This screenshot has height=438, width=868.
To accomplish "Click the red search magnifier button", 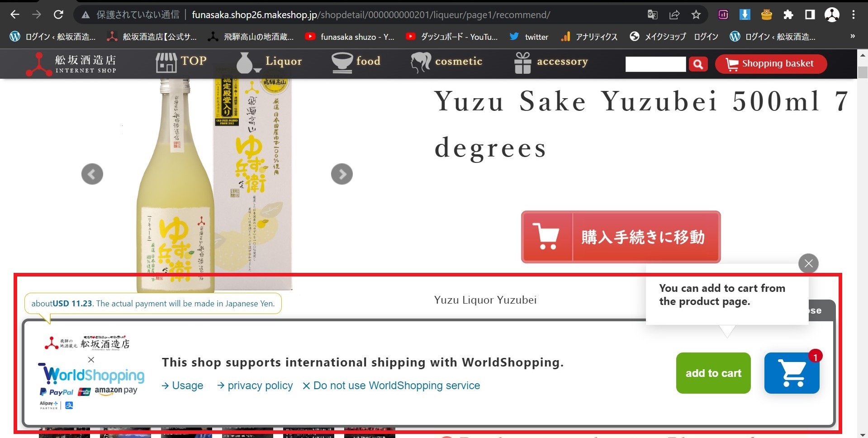I will pyautogui.click(x=698, y=64).
